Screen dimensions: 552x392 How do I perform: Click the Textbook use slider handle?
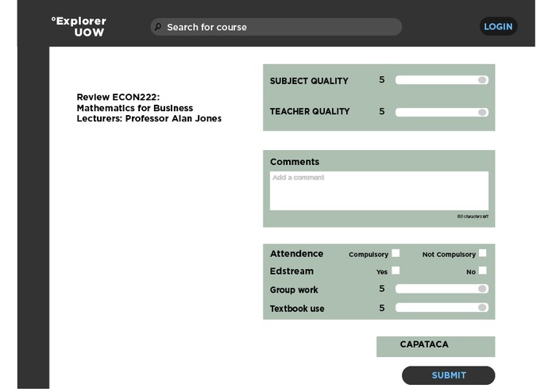point(482,308)
